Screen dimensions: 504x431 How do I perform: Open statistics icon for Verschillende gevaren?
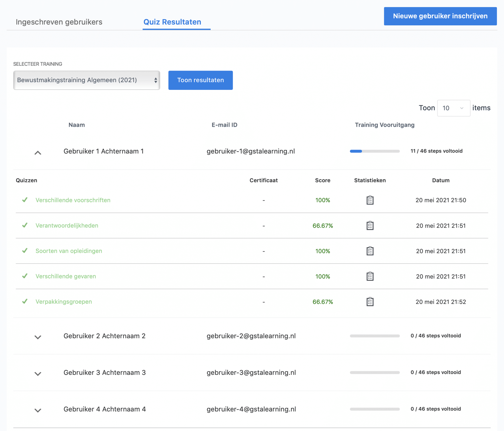coord(370,276)
